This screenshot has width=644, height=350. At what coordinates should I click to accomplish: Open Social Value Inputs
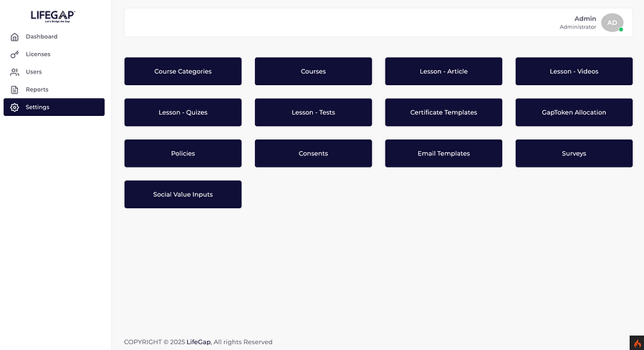tap(183, 195)
